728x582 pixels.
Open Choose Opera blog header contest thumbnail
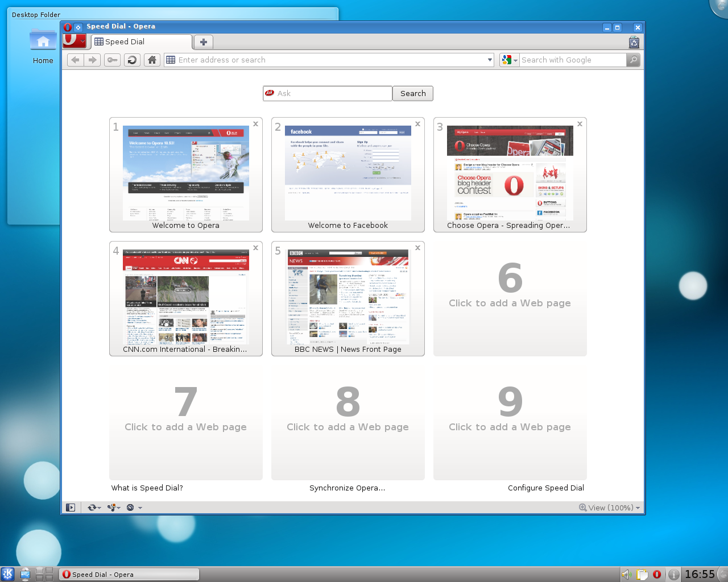point(510,173)
